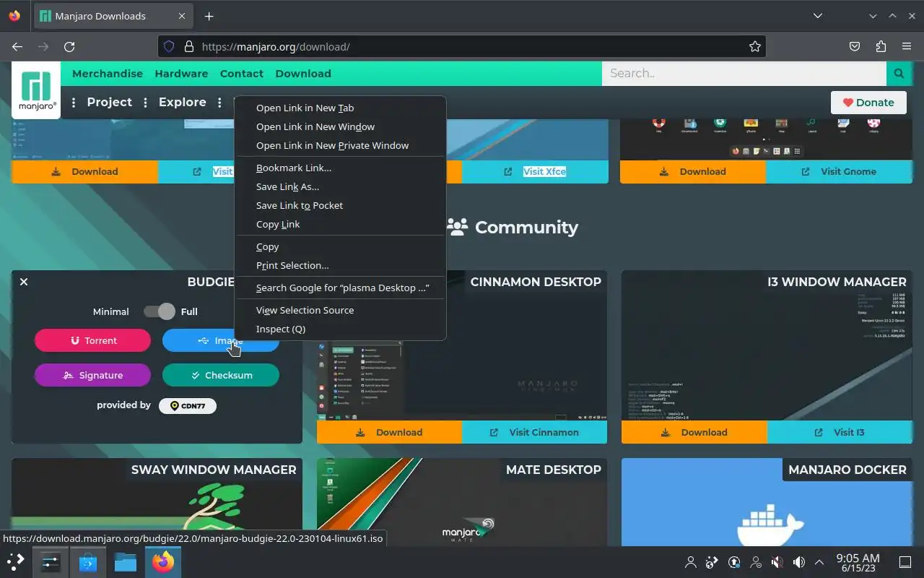924x578 pixels.
Task: Click the audio volume tray icon
Action: pyautogui.click(x=799, y=562)
